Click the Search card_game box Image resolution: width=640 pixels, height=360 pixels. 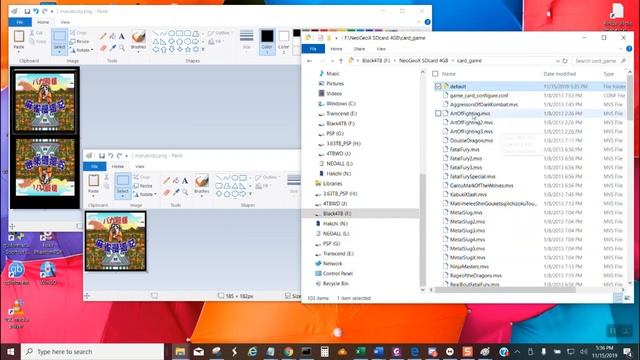tap(599, 61)
